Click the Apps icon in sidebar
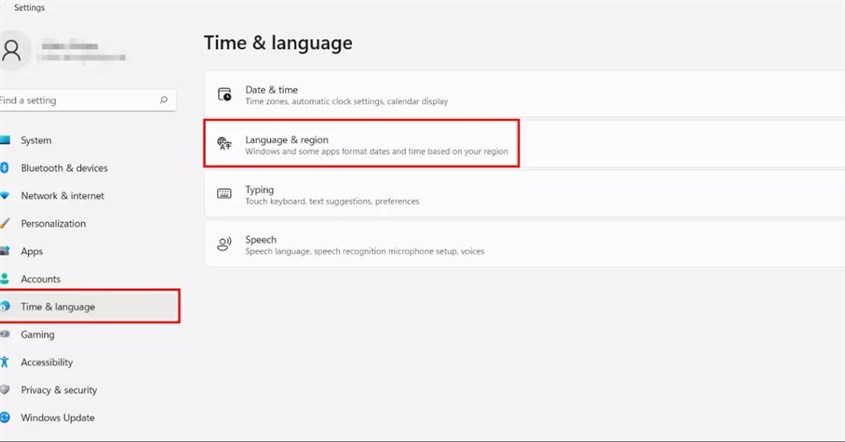This screenshot has width=845, height=442. pos(5,251)
